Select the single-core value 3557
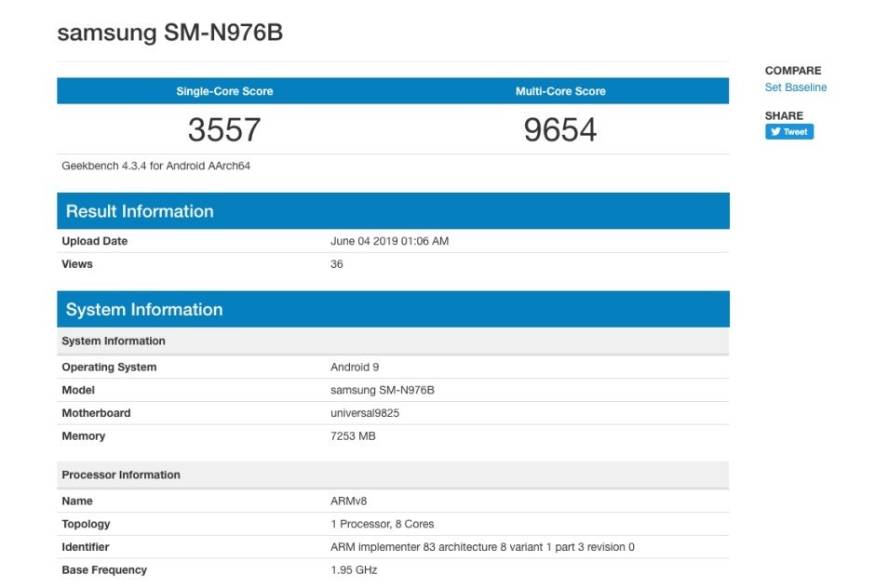Viewport: 875px width, 588px height. 224,129
